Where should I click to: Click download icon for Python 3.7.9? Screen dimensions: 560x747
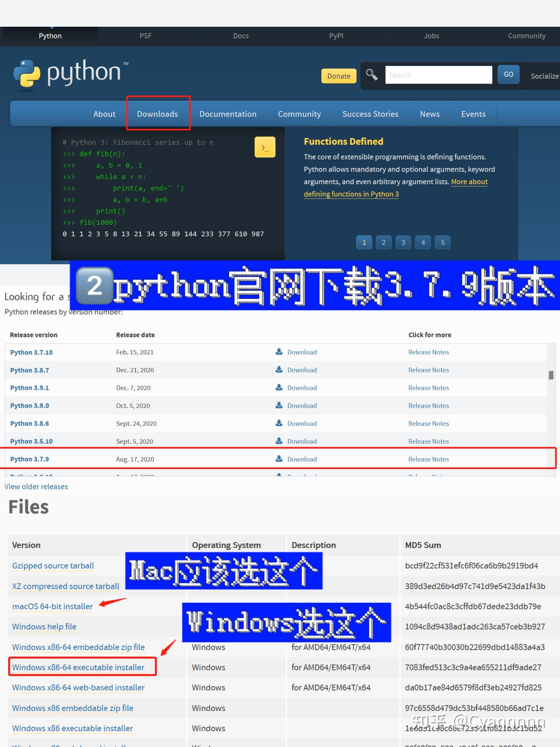(x=279, y=459)
